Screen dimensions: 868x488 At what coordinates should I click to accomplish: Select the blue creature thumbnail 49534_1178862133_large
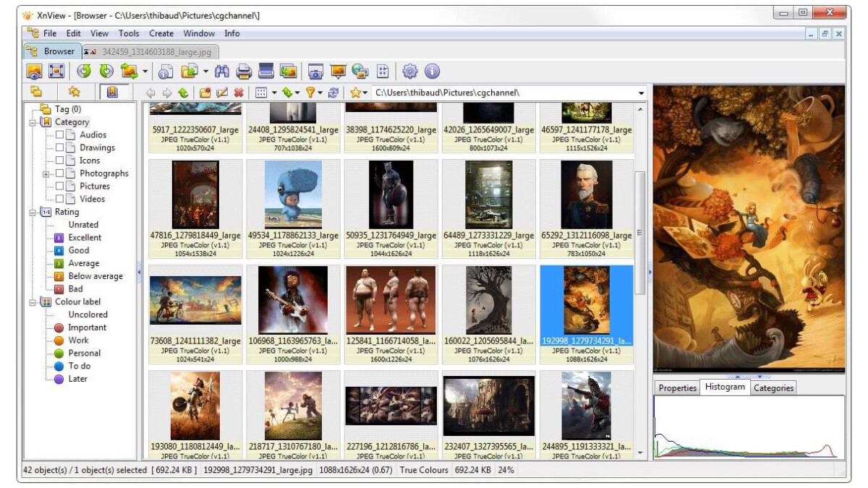[x=293, y=194]
